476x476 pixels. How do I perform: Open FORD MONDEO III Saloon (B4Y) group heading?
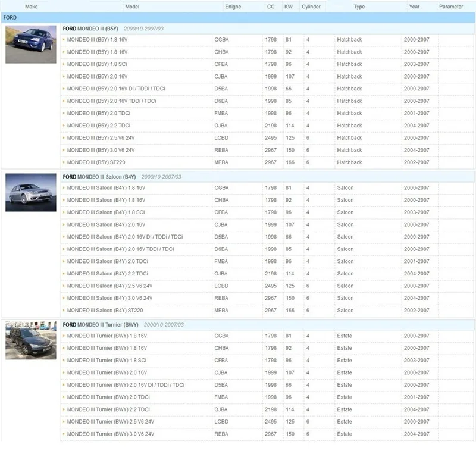tap(99, 177)
